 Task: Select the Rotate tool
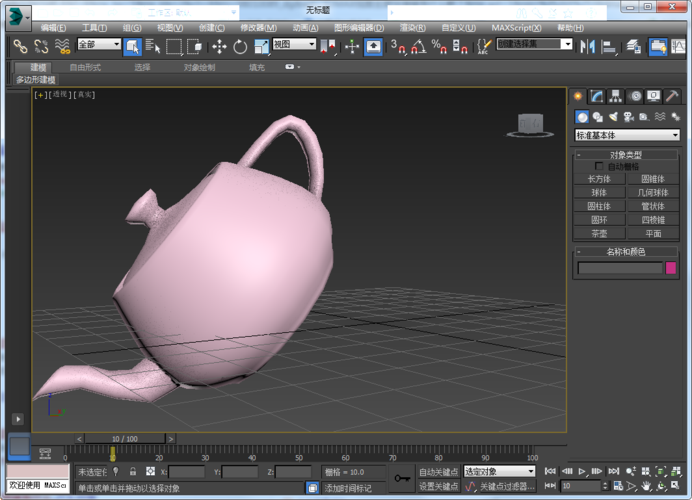point(240,46)
